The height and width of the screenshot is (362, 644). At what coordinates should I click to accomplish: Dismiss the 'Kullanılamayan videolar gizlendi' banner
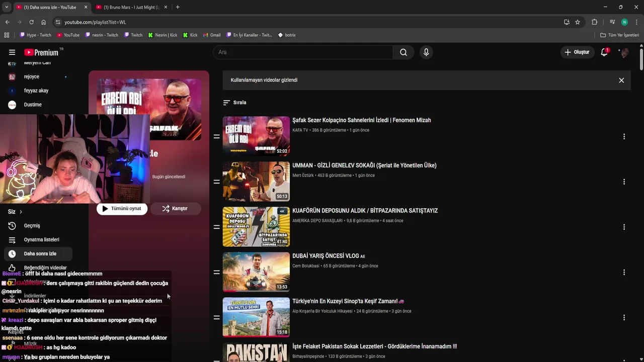621,80
